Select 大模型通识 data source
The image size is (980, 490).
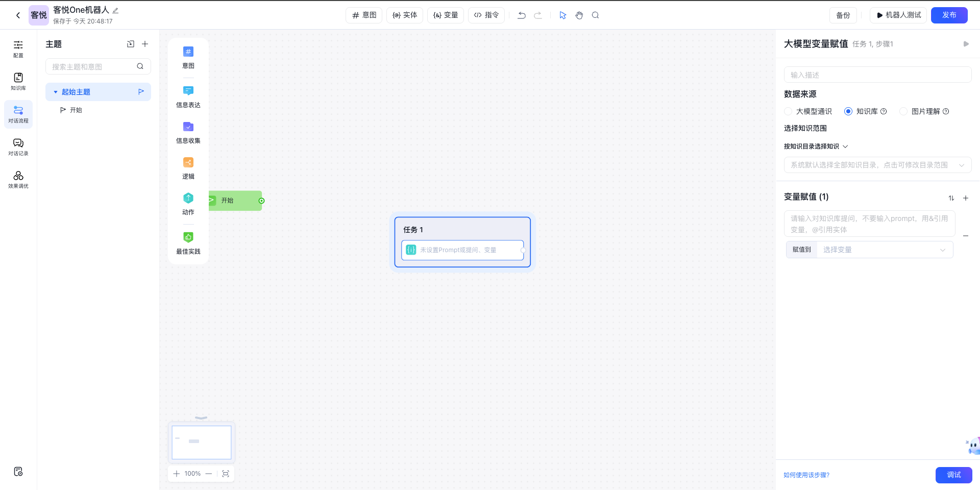click(x=788, y=111)
